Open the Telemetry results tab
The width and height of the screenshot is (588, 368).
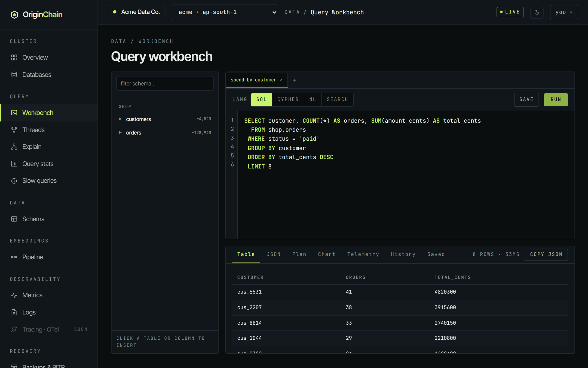363,254
